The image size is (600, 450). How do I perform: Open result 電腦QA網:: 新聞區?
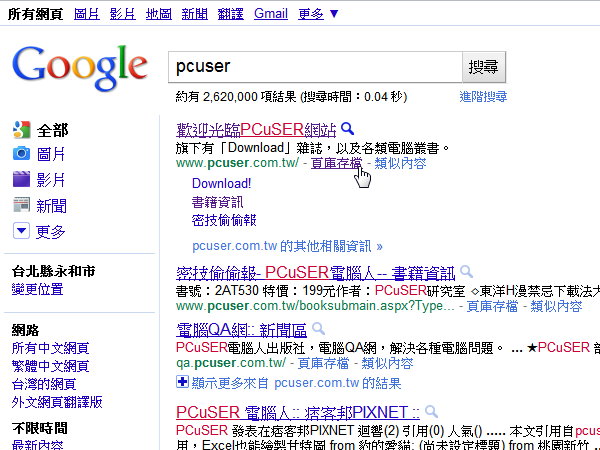[241, 329]
